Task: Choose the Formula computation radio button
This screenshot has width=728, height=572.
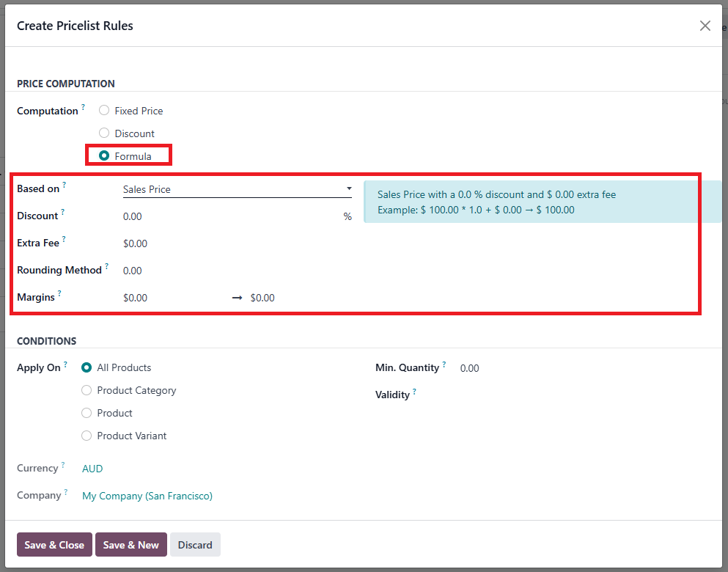Action: [104, 156]
